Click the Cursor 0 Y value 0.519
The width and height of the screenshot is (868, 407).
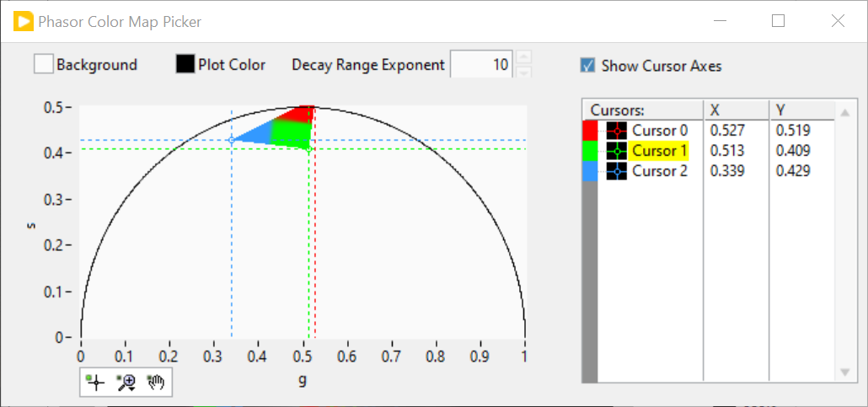coord(793,131)
